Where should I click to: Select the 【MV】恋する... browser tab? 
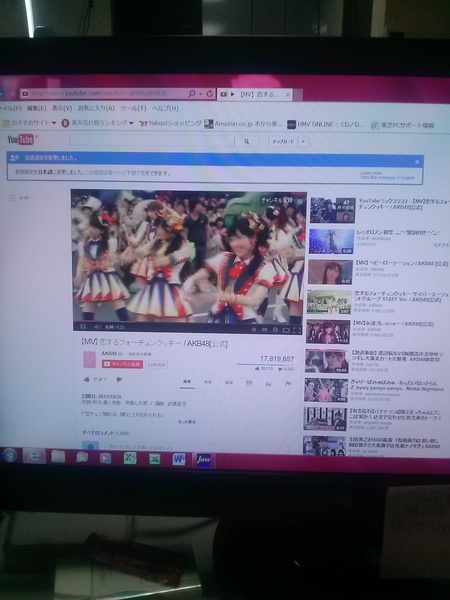[255, 94]
